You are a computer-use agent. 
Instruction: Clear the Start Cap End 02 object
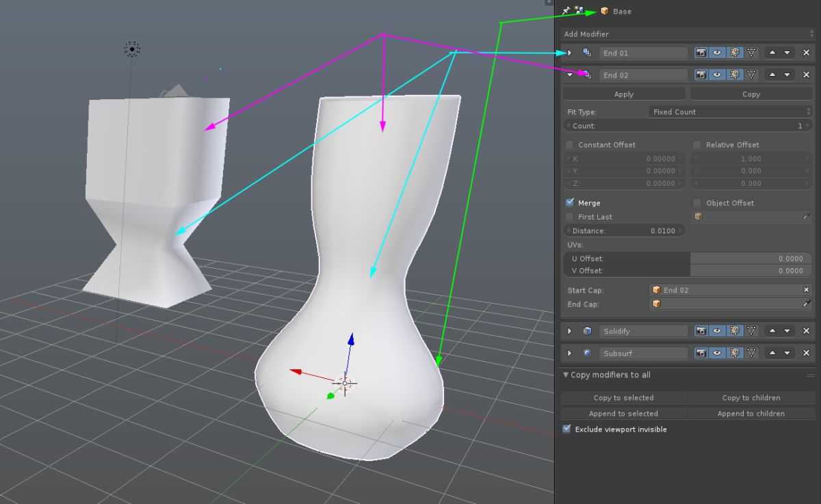coord(806,290)
